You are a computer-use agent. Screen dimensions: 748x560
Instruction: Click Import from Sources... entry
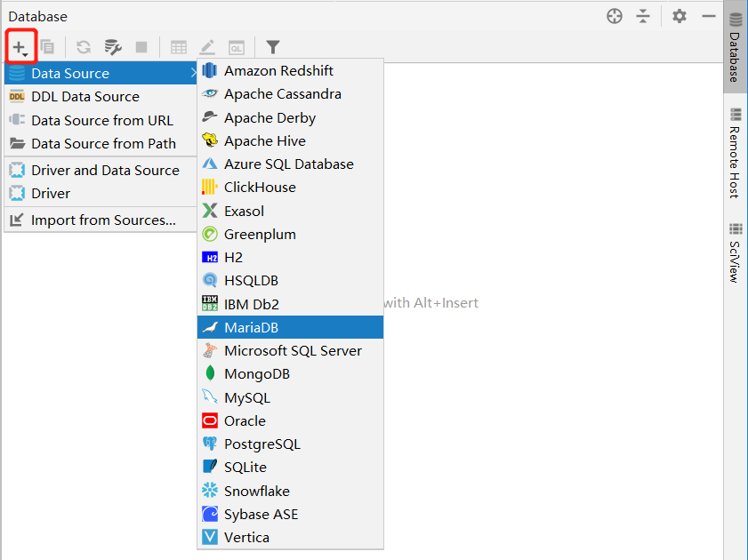click(x=101, y=220)
